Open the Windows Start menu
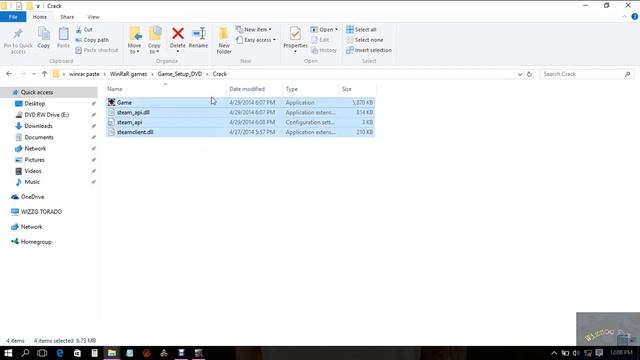Viewport: 640px width, 360px height. 8,353
